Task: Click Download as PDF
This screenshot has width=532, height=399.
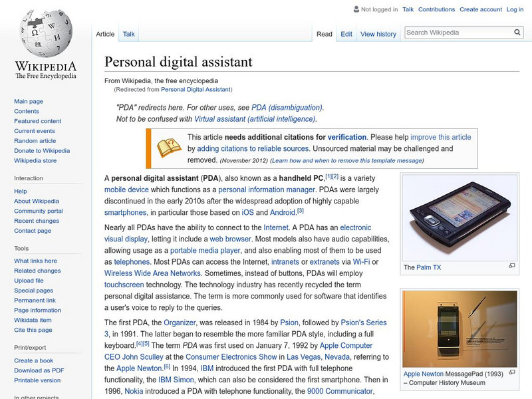Action: click(39, 370)
